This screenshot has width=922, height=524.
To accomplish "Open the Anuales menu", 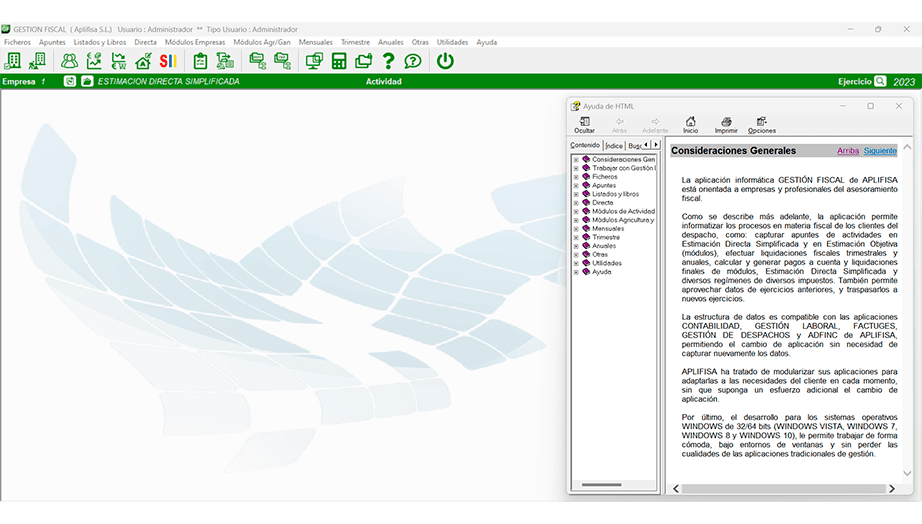I will pyautogui.click(x=390, y=42).
